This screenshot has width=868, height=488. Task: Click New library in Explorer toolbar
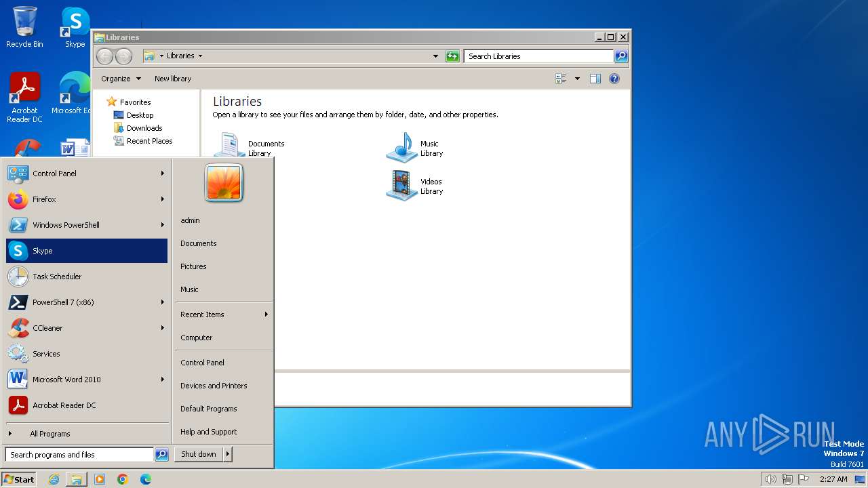coord(173,79)
